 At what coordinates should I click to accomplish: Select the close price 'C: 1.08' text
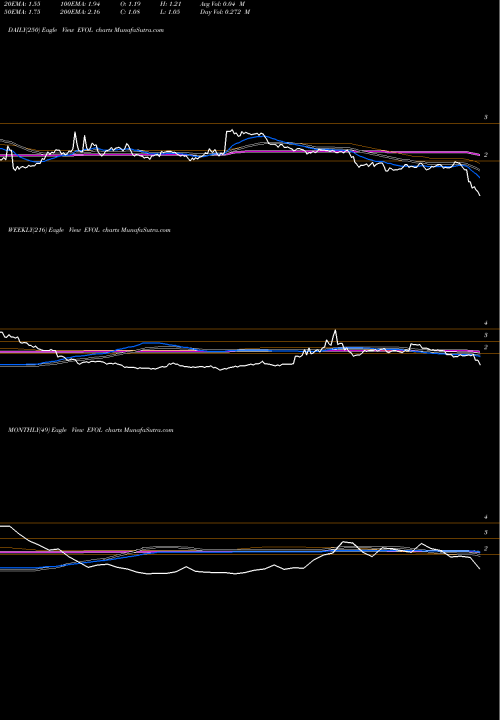click(130, 12)
